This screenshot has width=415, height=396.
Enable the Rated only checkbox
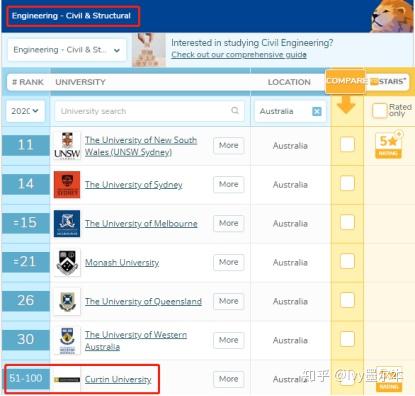click(x=379, y=111)
